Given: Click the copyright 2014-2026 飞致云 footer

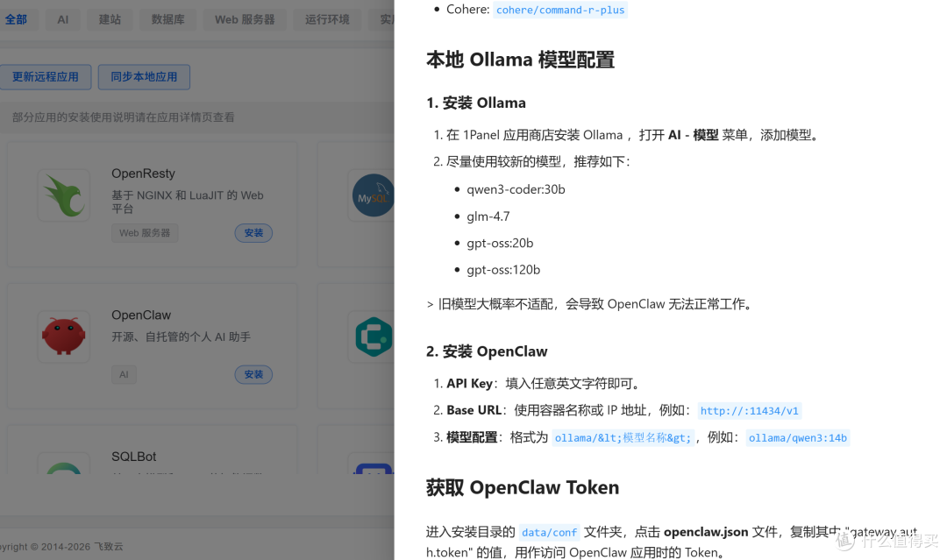Looking at the screenshot, I should click(61, 547).
